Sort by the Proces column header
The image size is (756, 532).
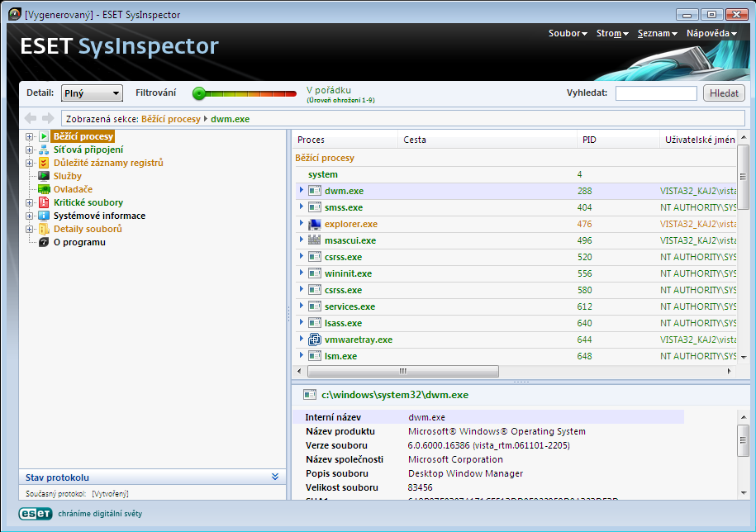345,140
